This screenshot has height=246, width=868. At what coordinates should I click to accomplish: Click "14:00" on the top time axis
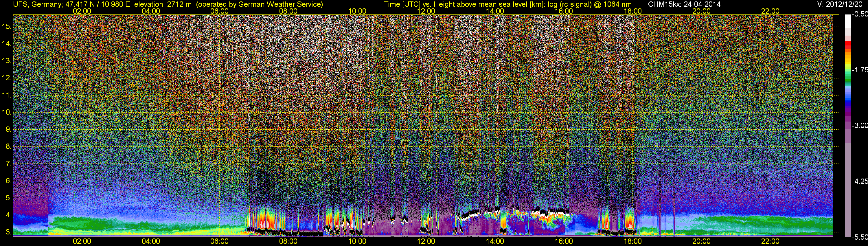click(495, 11)
